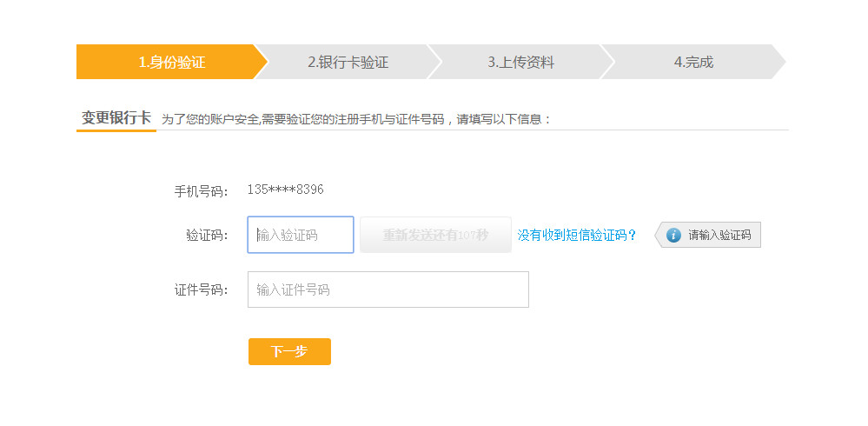868x426 pixels.
Task: Click the 证件号码 field label
Action: point(201,290)
